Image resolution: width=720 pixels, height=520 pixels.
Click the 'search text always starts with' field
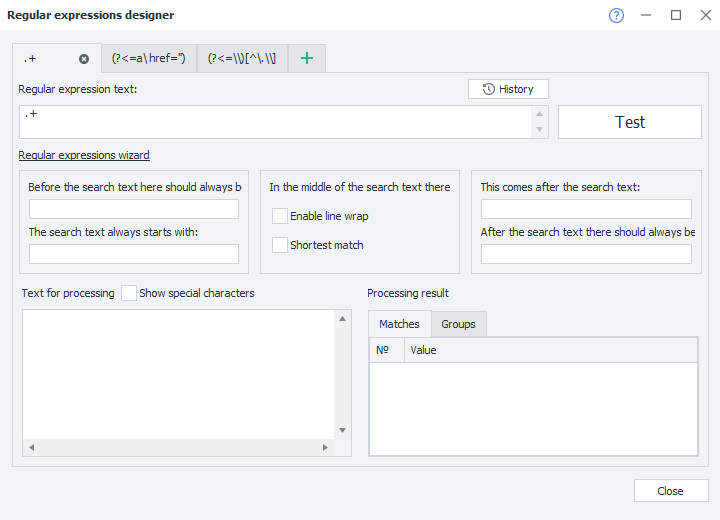tap(134, 254)
